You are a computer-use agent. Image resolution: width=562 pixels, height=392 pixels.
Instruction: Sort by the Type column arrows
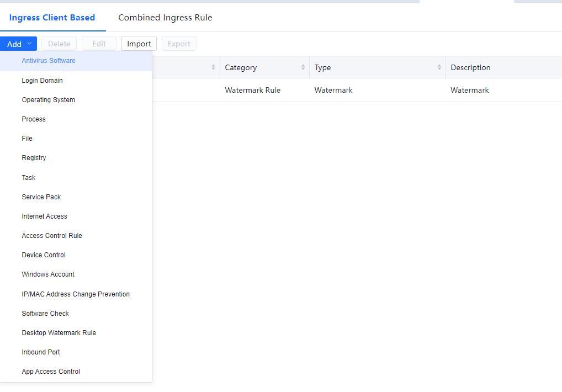tap(439, 67)
